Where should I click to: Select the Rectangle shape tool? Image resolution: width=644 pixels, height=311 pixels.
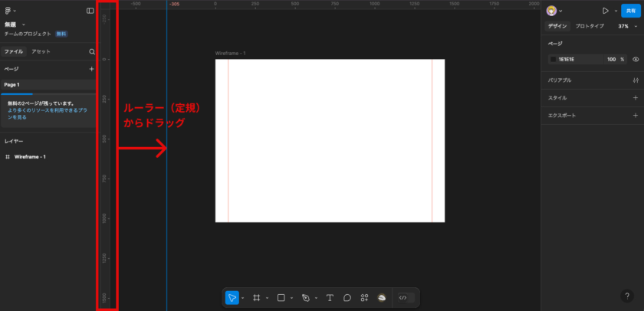[281, 297]
